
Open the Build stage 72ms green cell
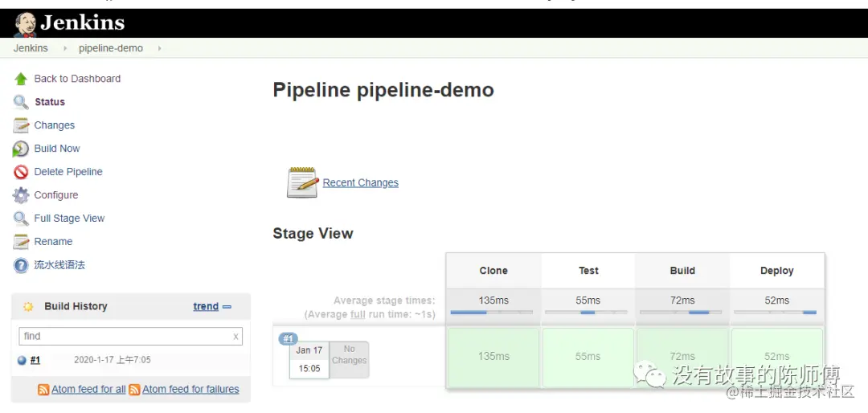pyautogui.click(x=682, y=357)
